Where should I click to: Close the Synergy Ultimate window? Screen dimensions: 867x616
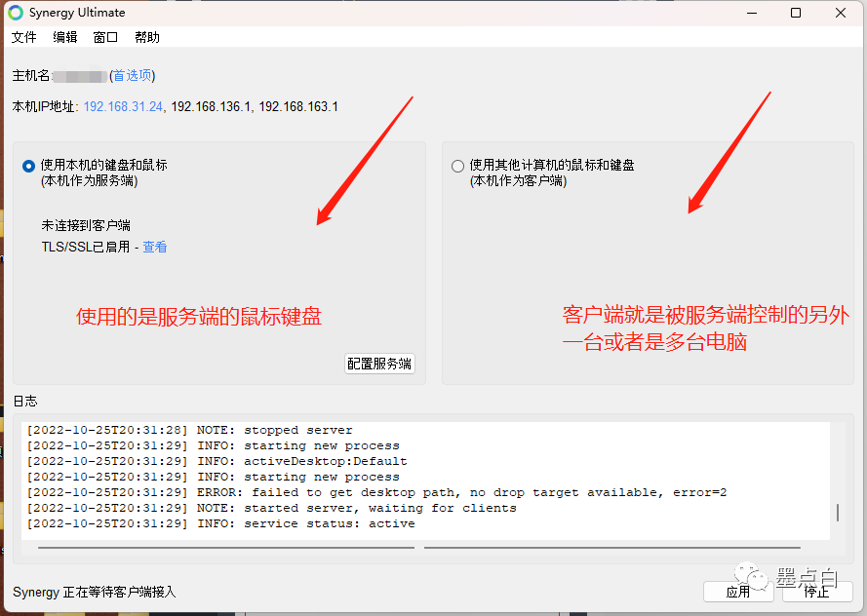coord(841,13)
